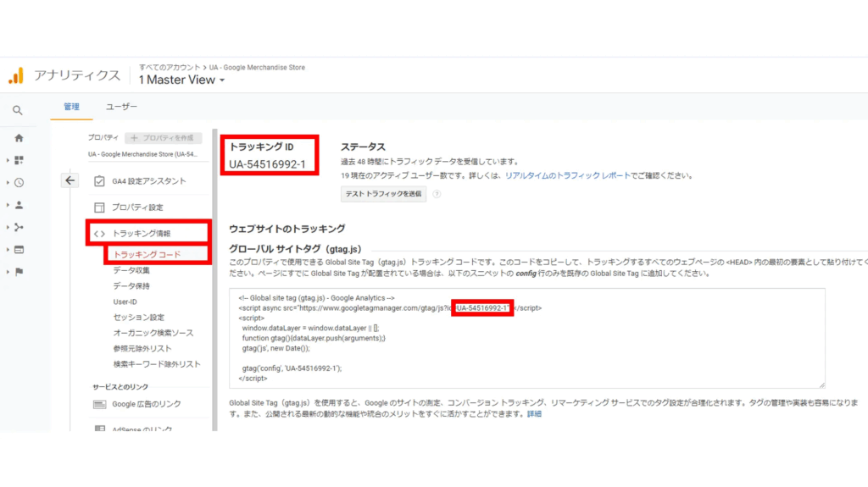
Task: Click the help question mark near test traffic button
Action: [x=437, y=194]
